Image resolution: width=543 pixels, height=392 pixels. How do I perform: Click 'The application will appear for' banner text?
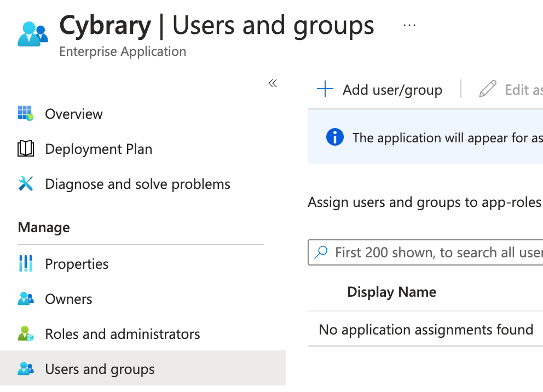pos(440,138)
